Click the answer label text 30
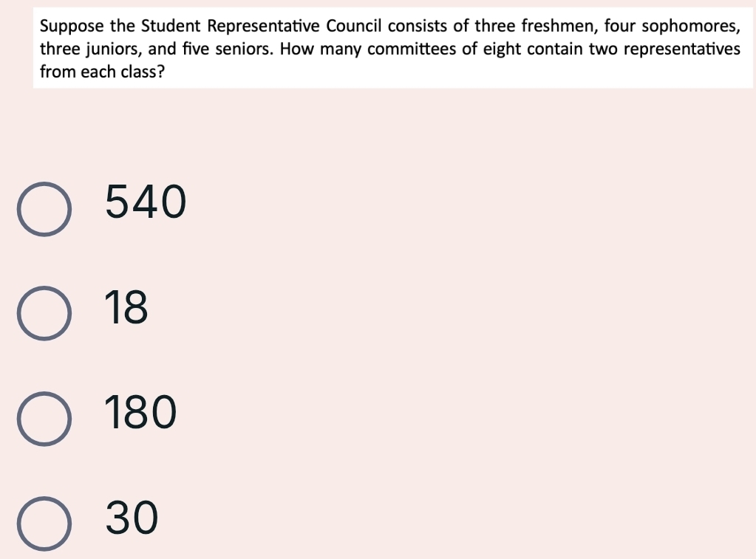The width and height of the screenshot is (756, 559). click(x=132, y=516)
